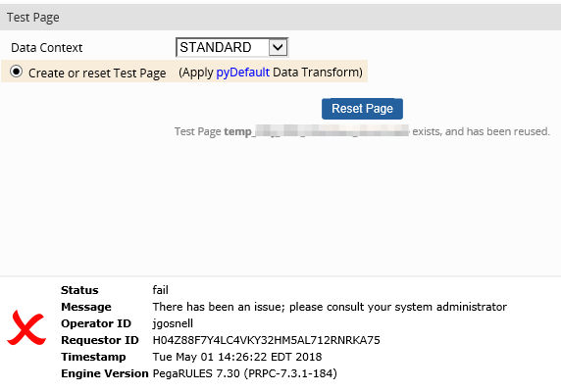Screen dimensions: 561x392
Task: Open the Data Context dropdown arrow
Action: [x=278, y=47]
